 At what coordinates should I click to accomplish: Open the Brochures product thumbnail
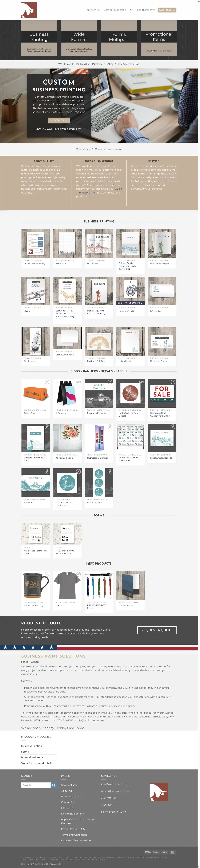tap(99, 244)
